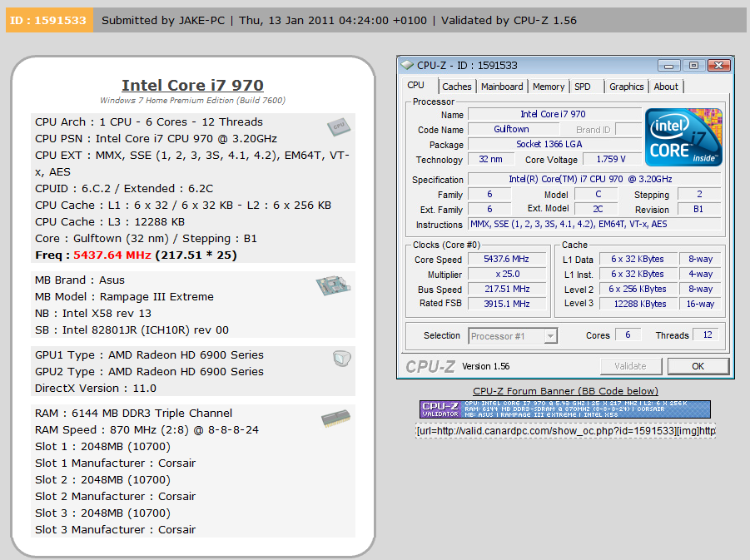Minimize the CPU-Z window
This screenshot has width=750, height=560.
tap(668, 66)
